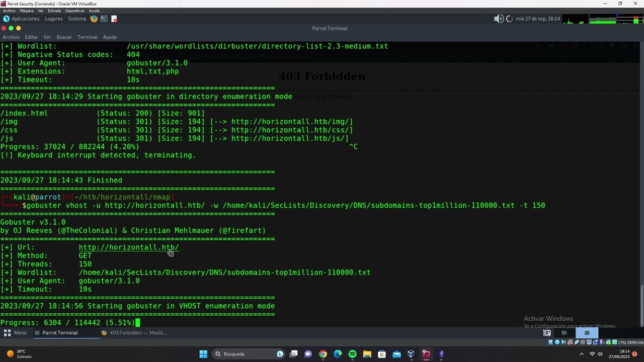Open VirtualBox Entrada menu
Screen dimensions: 644x362
pos(54,11)
